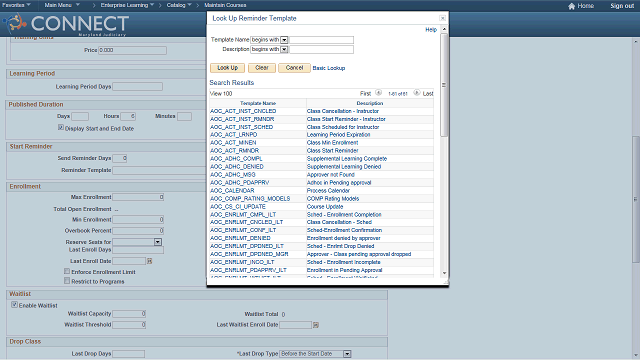Select AOC_CS_CI_UPDATE template

click(x=238, y=207)
